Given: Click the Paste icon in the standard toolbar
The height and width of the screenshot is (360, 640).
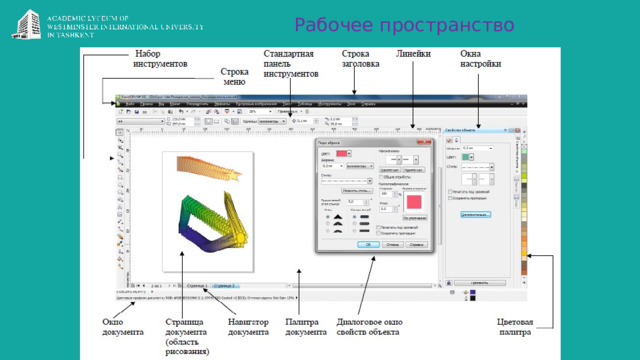Looking at the screenshot, I should [171, 111].
